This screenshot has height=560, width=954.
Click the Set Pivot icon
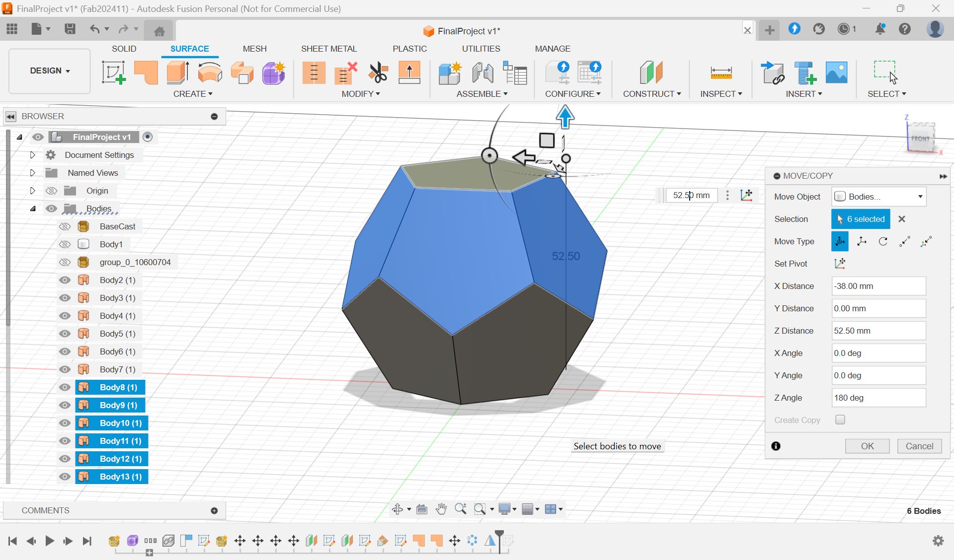(x=840, y=264)
